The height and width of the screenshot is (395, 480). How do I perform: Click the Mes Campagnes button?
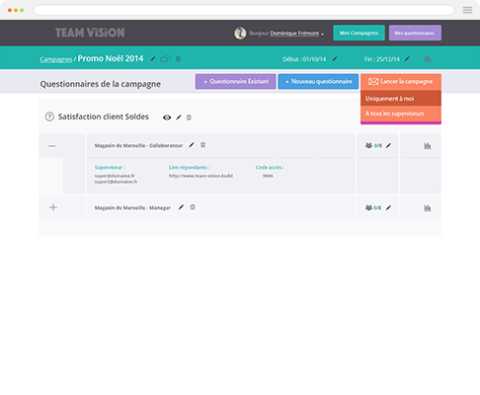(359, 33)
